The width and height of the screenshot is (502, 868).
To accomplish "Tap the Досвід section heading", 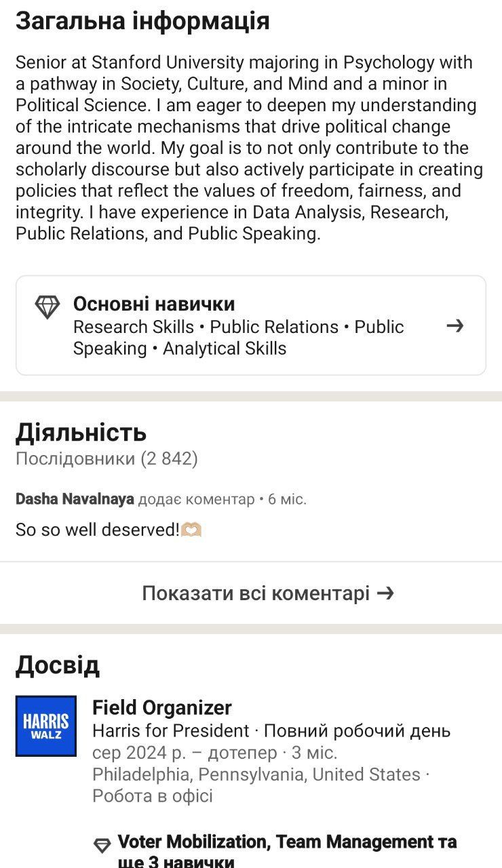I will pyautogui.click(x=58, y=665).
